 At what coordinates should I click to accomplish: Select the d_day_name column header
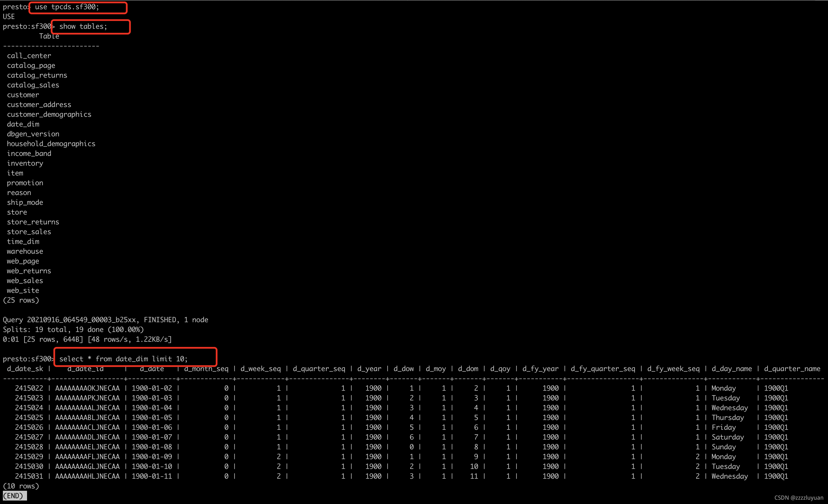[x=731, y=369]
